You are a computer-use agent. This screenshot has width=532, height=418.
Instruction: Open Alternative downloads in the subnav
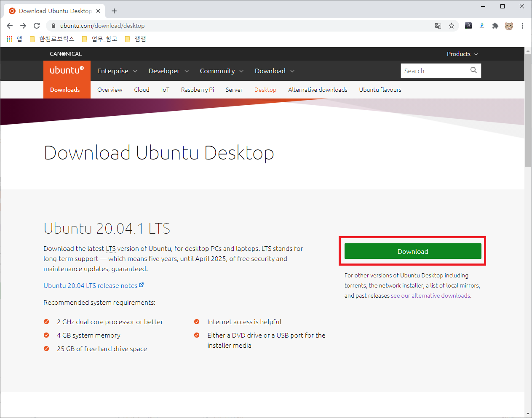[318, 90]
